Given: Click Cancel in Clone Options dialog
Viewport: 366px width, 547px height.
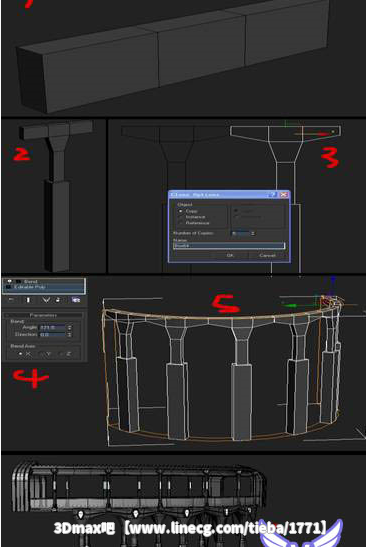Looking at the screenshot, I should [x=268, y=255].
